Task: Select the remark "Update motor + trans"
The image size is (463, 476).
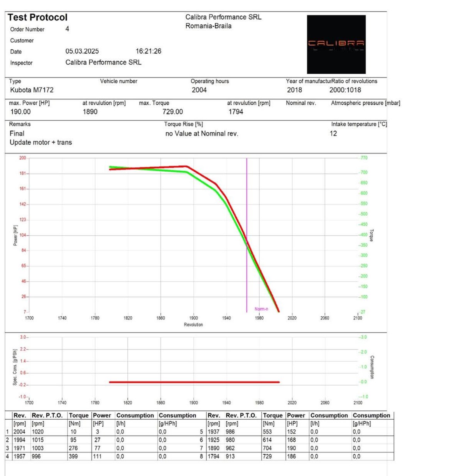Action: click(41, 142)
